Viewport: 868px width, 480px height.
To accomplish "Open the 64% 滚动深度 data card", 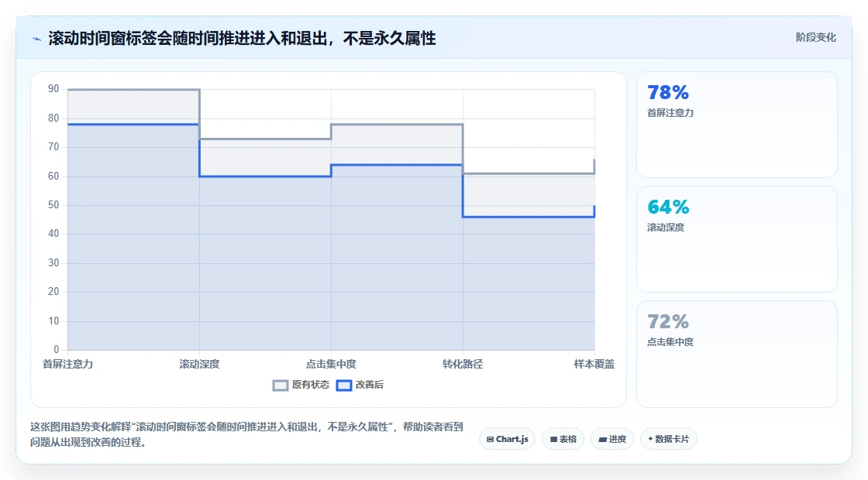I will click(737, 239).
